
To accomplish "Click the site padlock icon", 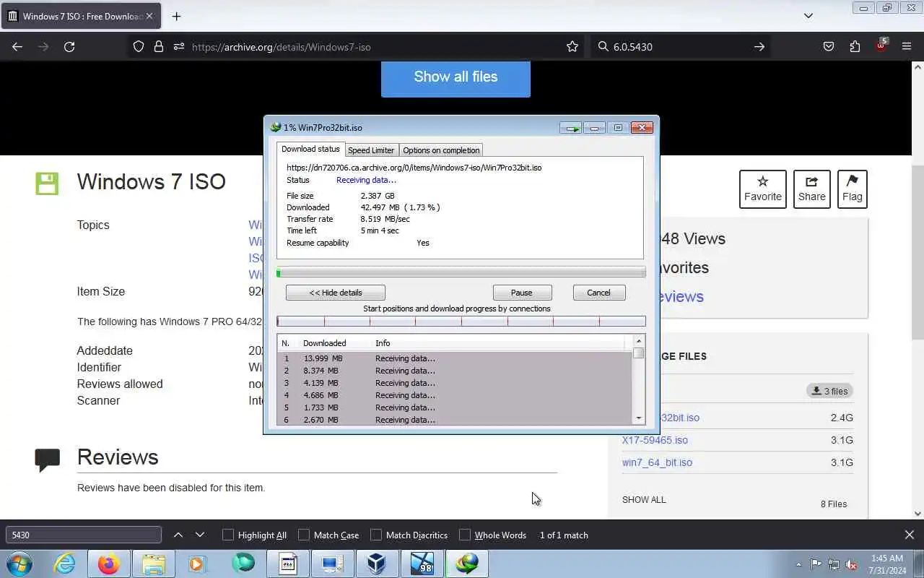I will [x=159, y=46].
